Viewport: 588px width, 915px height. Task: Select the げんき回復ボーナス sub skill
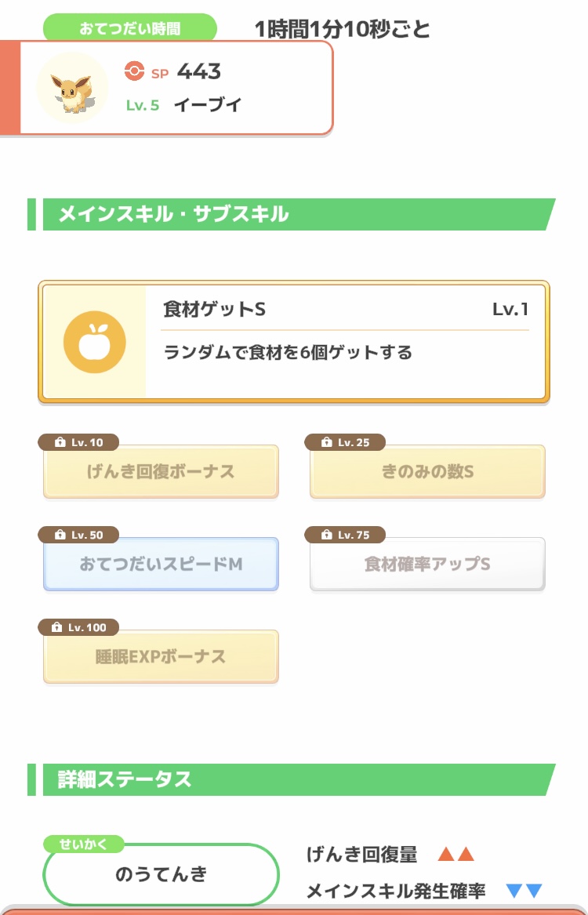coord(161,473)
